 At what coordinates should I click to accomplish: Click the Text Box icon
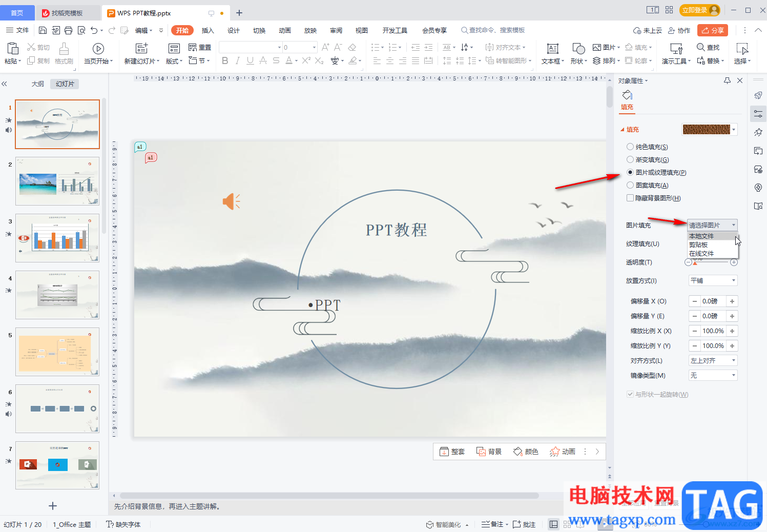[552, 49]
